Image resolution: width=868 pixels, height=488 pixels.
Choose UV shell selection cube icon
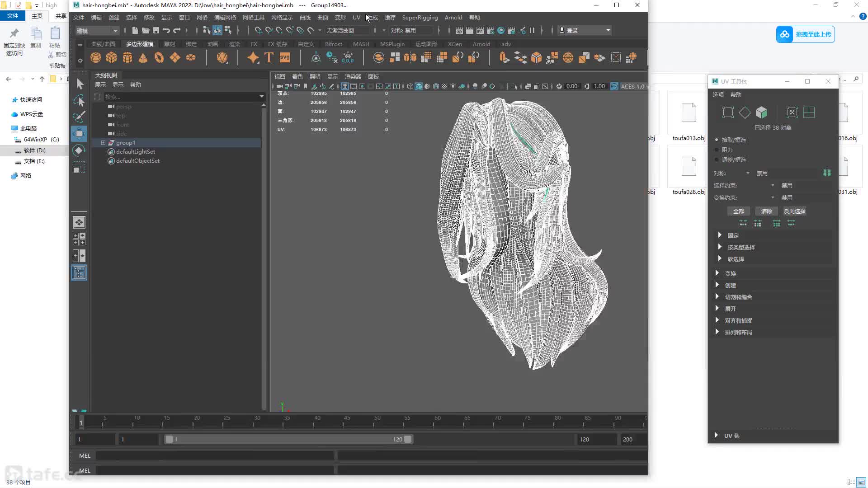761,112
